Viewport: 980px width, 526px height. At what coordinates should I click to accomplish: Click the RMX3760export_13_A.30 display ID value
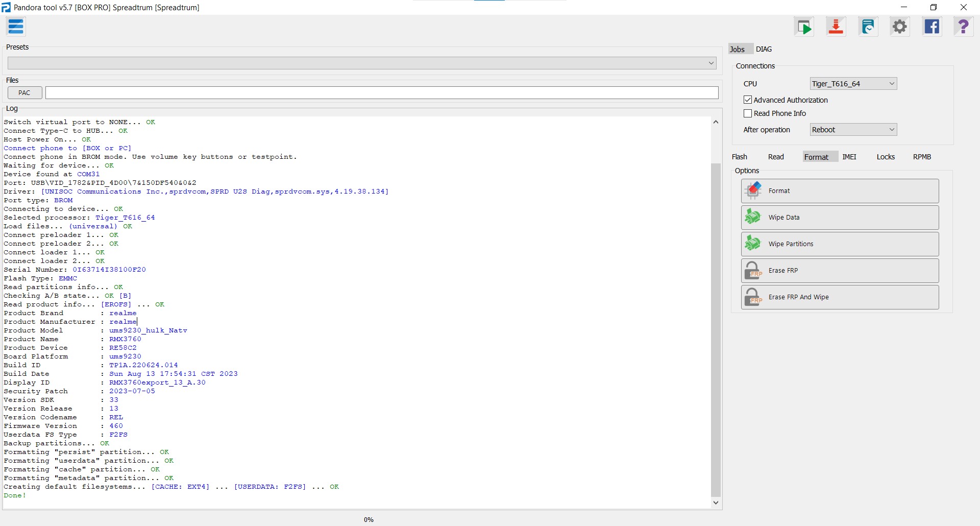(x=157, y=382)
